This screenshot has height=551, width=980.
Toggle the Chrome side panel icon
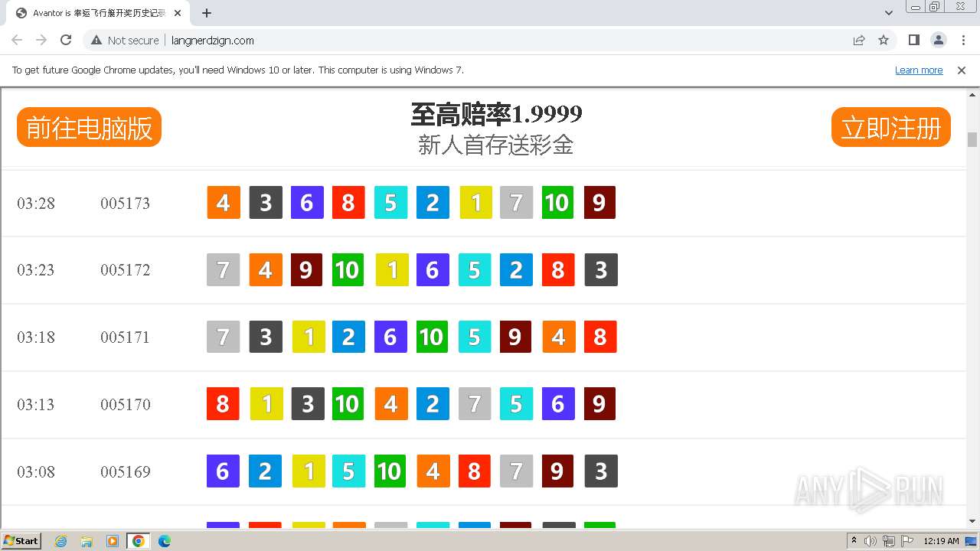tap(913, 40)
